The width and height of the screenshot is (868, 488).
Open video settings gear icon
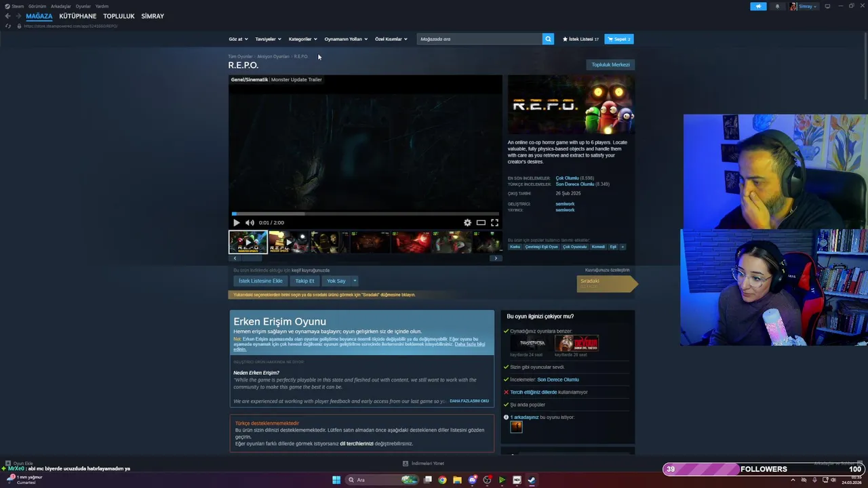coord(467,222)
